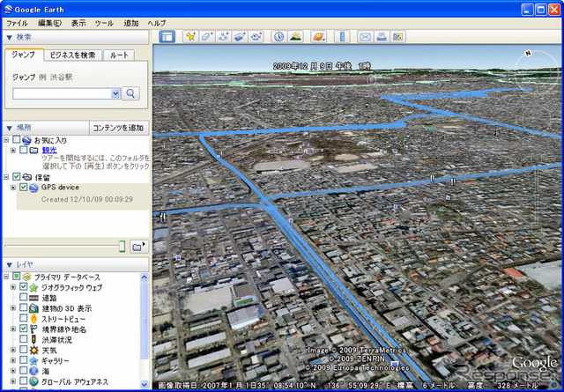The image size is (564, 392).
Task: Add a polygon from toolbar
Action: (207, 37)
